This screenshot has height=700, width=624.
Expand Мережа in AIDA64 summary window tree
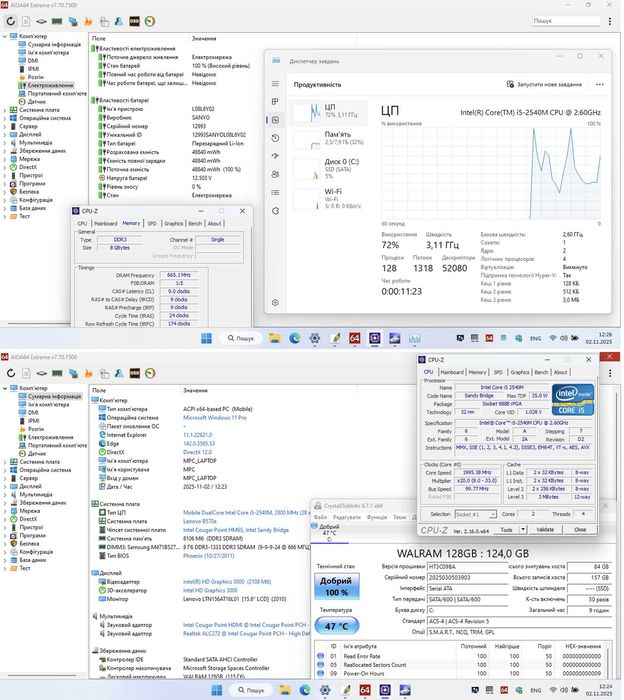pos(4,511)
